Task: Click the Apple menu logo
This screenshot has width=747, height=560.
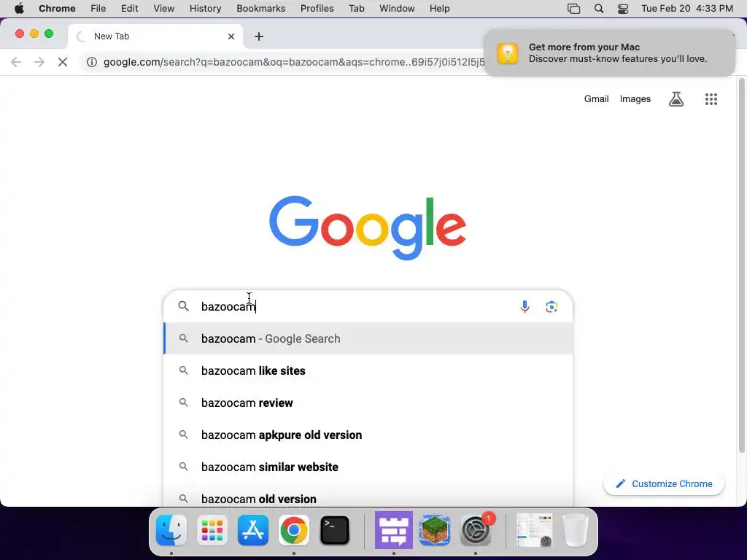Action: [x=19, y=9]
